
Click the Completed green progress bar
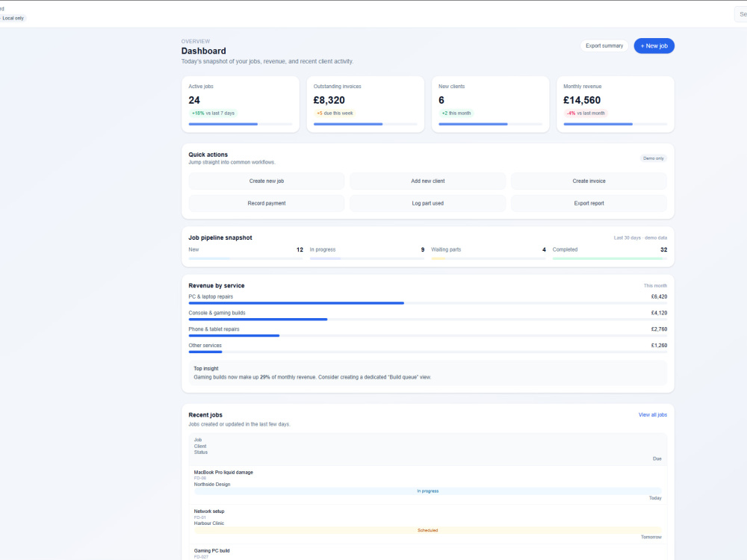[x=607, y=258]
